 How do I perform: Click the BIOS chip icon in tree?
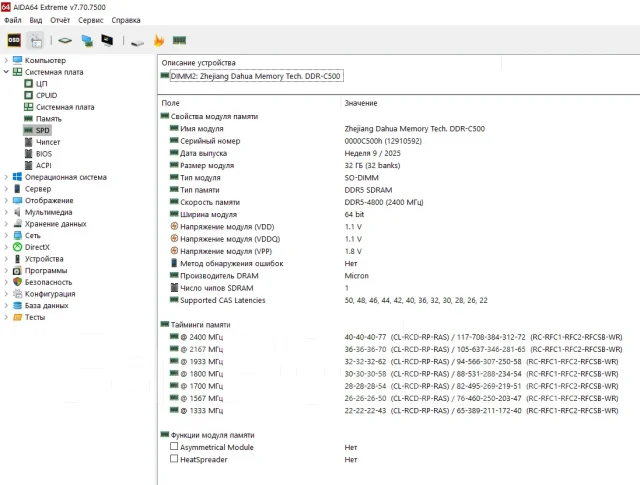[28, 154]
